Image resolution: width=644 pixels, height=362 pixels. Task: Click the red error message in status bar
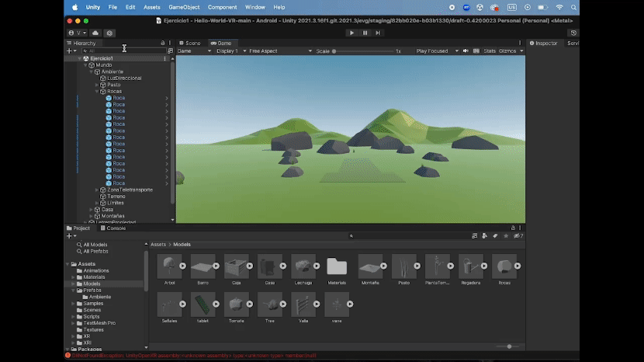pos(194,356)
